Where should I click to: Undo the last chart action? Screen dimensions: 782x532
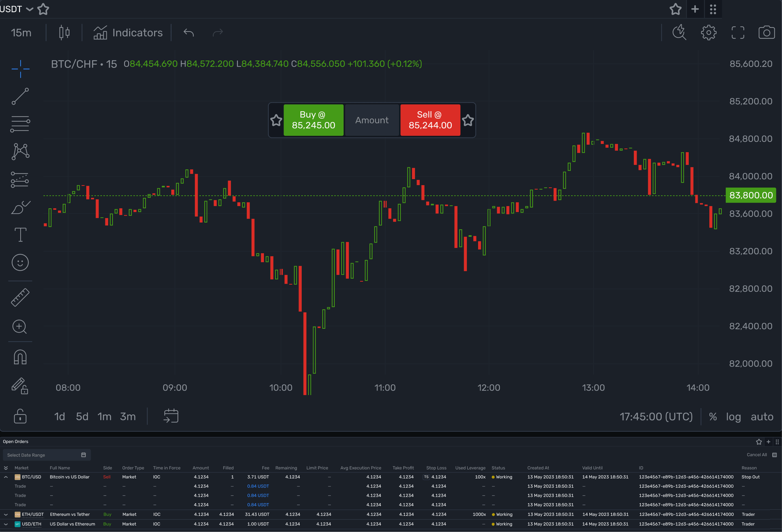(188, 33)
